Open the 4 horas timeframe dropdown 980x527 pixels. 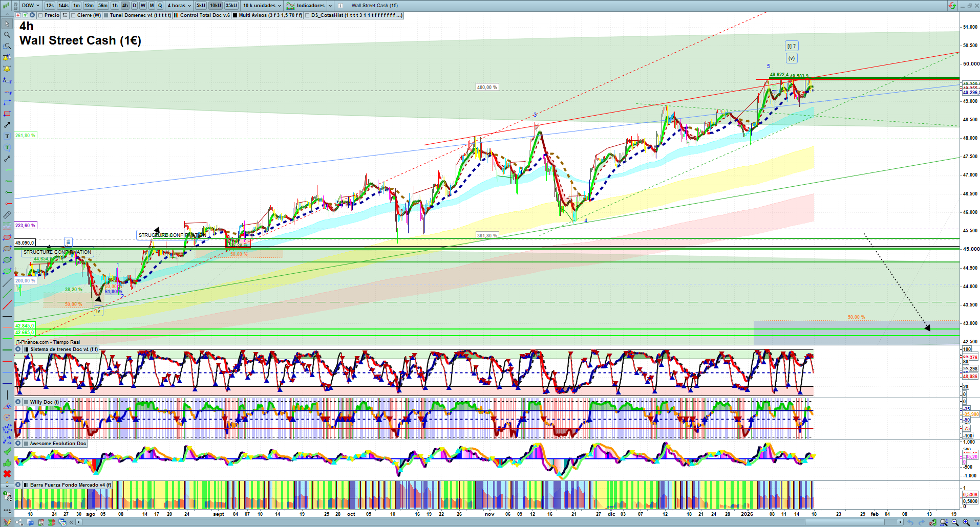point(179,6)
